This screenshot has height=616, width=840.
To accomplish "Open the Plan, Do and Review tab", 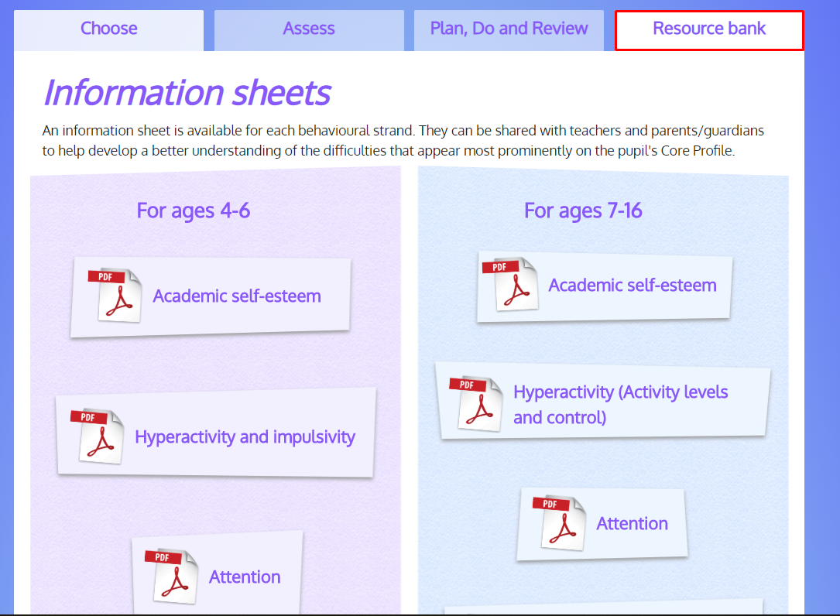I will click(509, 29).
